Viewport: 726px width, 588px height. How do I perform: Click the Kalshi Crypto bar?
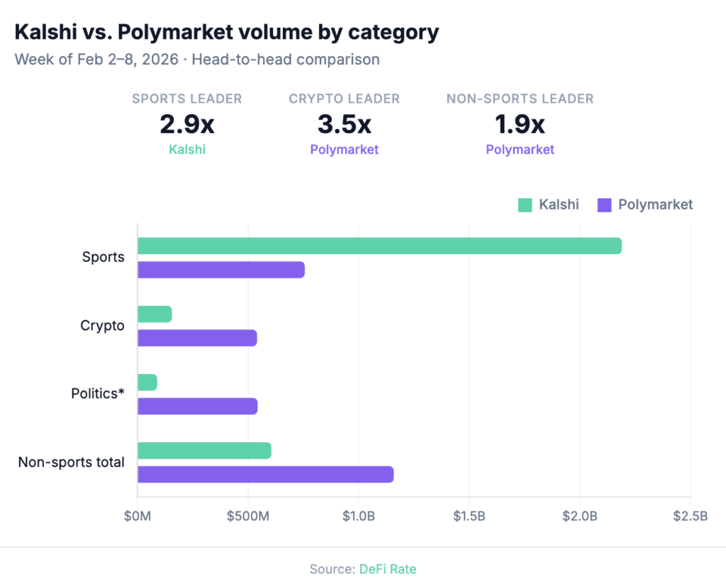[155, 315]
